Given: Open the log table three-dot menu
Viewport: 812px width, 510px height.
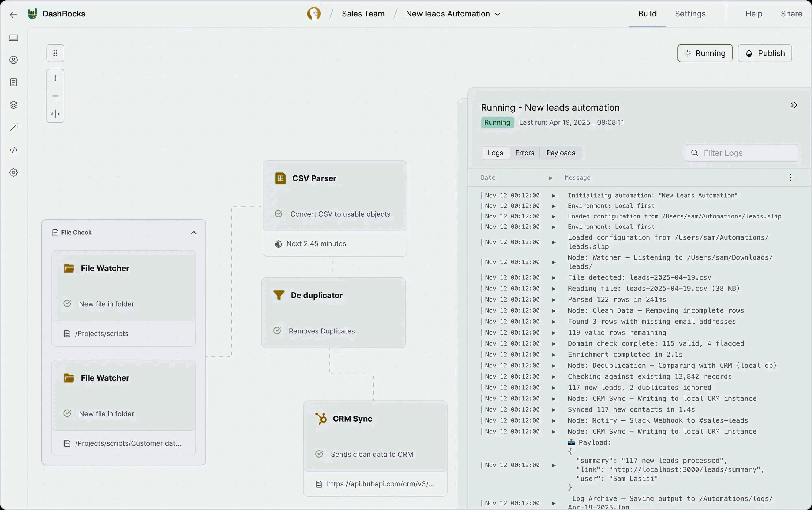Looking at the screenshot, I should (790, 178).
